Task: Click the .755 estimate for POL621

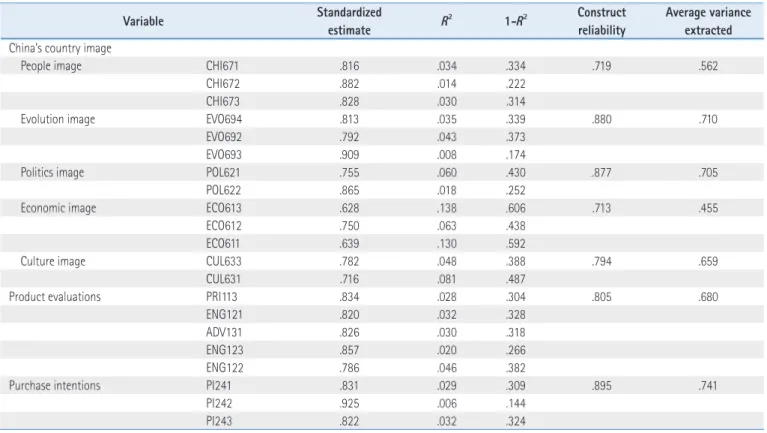Action: [x=349, y=173]
